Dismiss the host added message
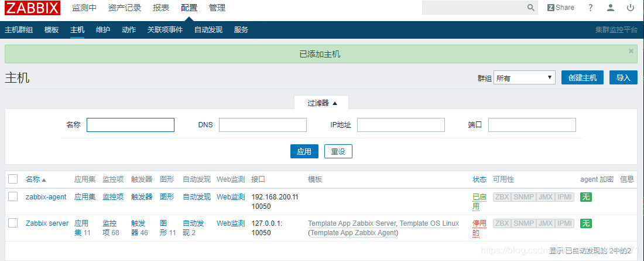 (631, 51)
